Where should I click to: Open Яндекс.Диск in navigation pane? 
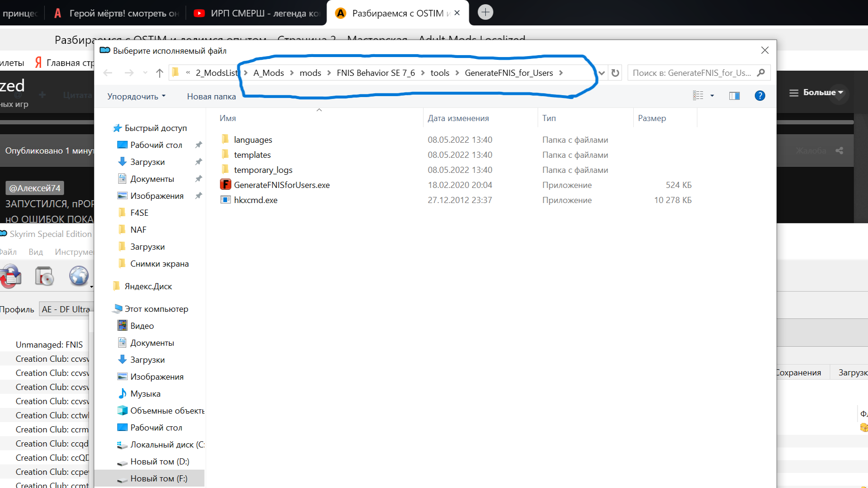pos(148,286)
